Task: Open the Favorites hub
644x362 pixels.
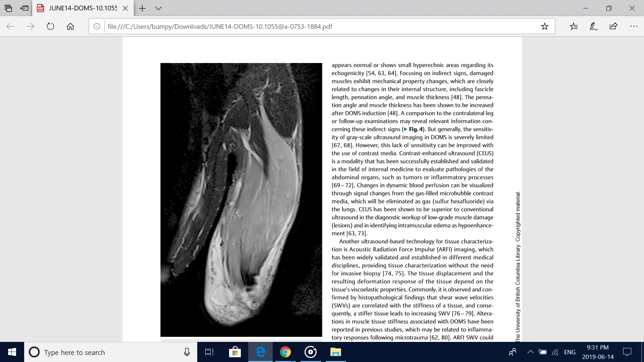Action: [x=574, y=26]
